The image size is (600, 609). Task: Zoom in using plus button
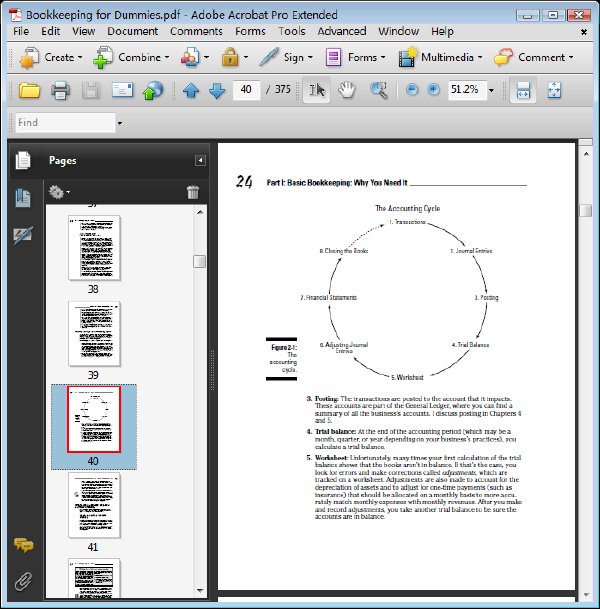pos(433,90)
